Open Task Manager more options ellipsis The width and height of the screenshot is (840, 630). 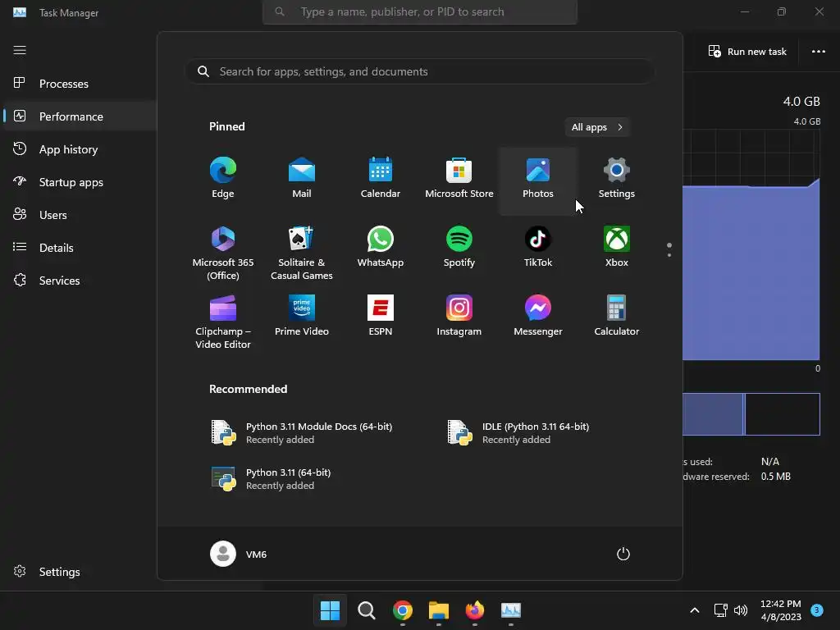819,52
